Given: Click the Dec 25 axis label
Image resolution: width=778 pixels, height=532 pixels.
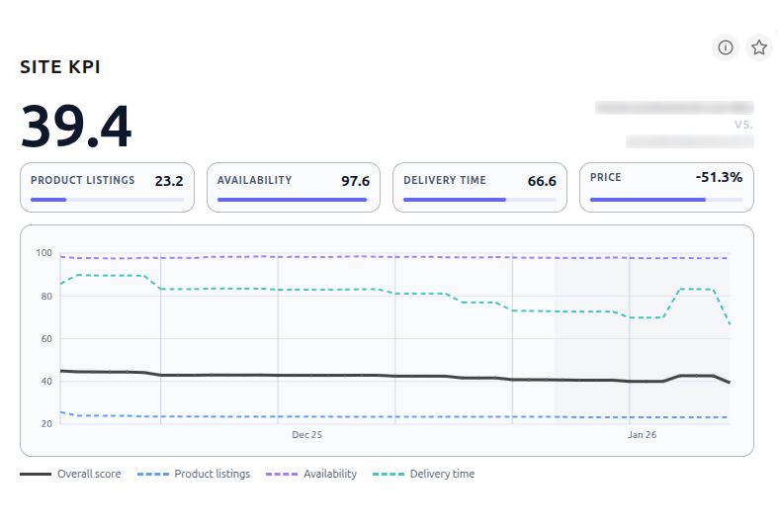Looking at the screenshot, I should 306,434.
